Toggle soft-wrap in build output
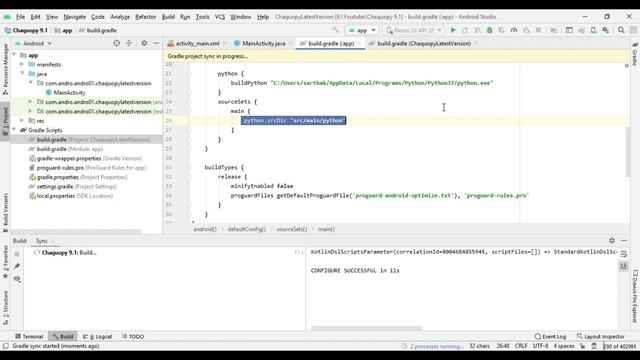Image resolution: width=640 pixels, height=360 pixels. (x=624, y=254)
